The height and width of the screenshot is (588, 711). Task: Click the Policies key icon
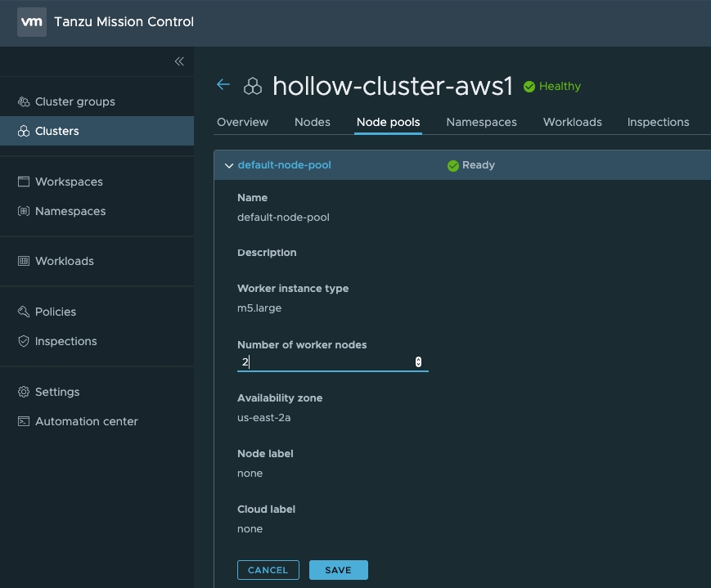pos(24,312)
